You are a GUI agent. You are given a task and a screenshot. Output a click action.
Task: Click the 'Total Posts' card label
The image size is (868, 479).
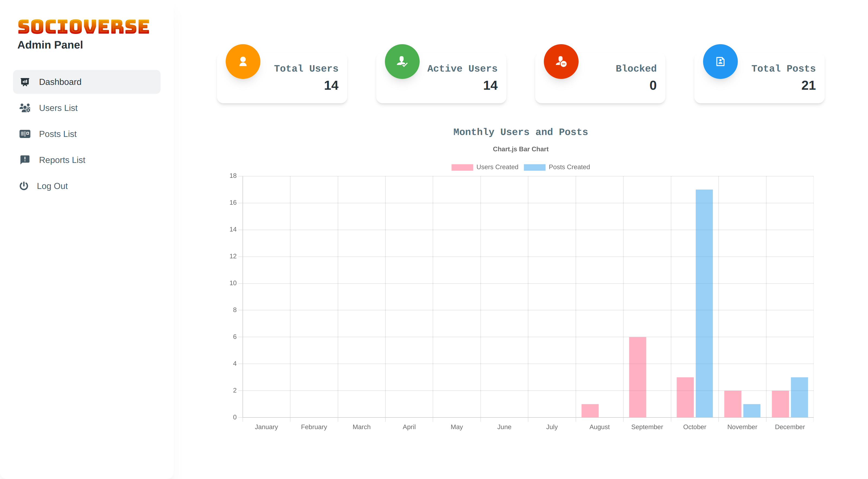point(783,68)
